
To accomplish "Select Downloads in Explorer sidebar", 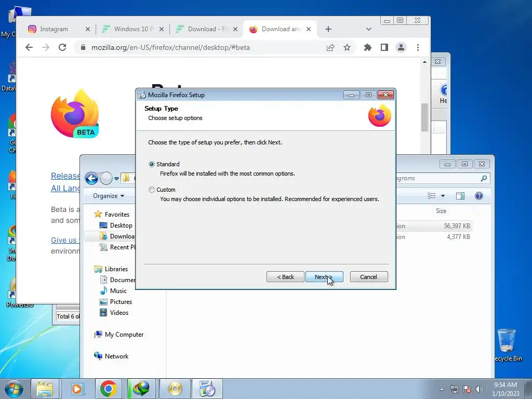I will pyautogui.click(x=117, y=236).
